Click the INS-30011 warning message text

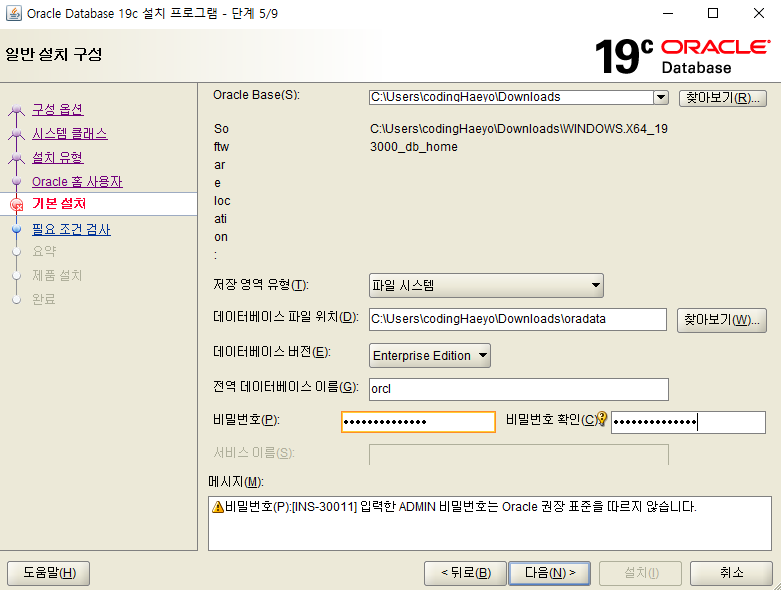pyautogui.click(x=461, y=507)
